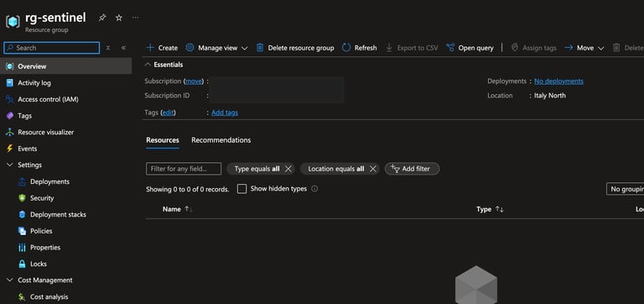This screenshot has width=644, height=304.
Task: Check the Show hidden types checkbox
Action: (242, 189)
